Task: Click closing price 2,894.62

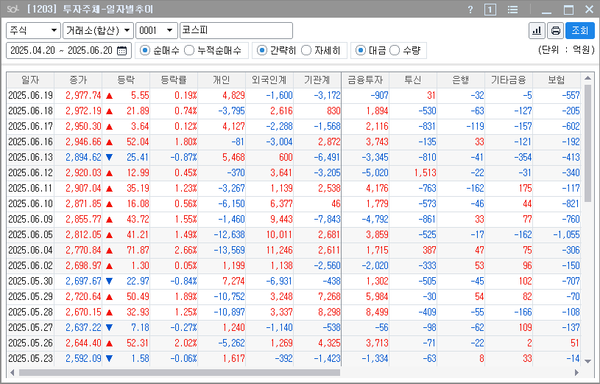Action: pos(83,158)
